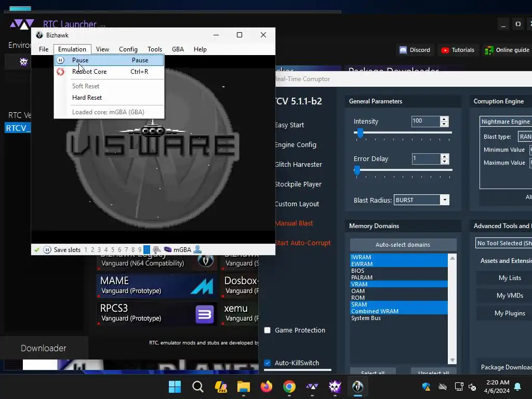The image size is (532, 399).
Task: Select EWRAM memory domain
Action: pyautogui.click(x=398, y=264)
